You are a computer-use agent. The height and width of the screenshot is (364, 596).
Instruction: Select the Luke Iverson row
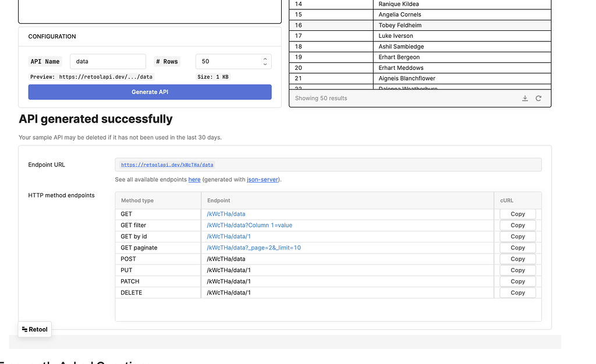[420, 36]
